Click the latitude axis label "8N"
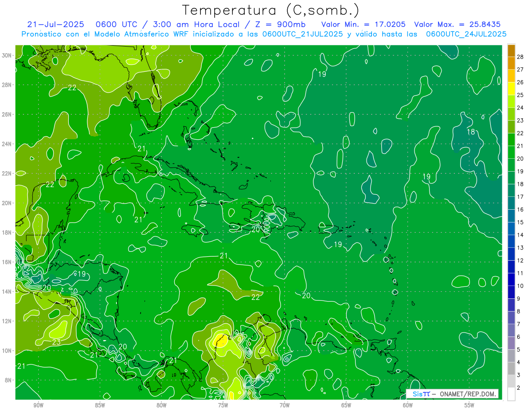The image size is (532, 411). coord(9,380)
